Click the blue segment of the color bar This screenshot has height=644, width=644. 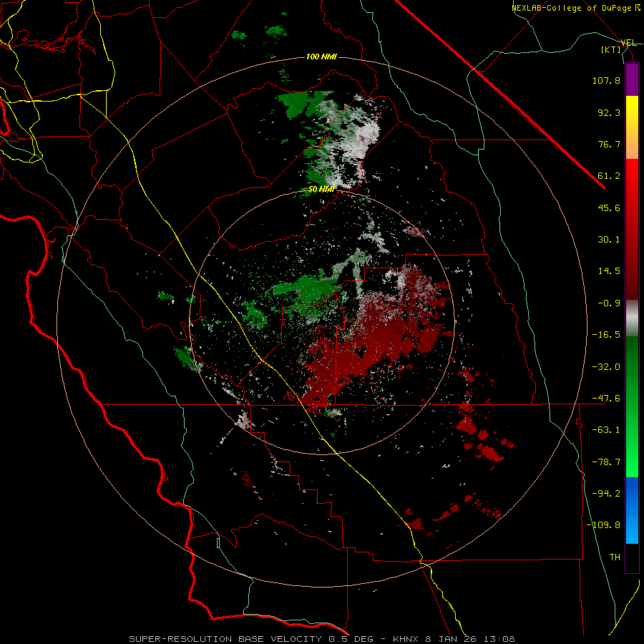pyautogui.click(x=632, y=510)
